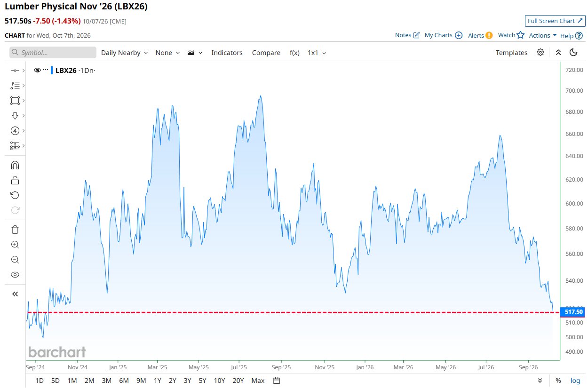Click the greyed redo arrow icon
The image size is (588, 389).
(x=15, y=210)
